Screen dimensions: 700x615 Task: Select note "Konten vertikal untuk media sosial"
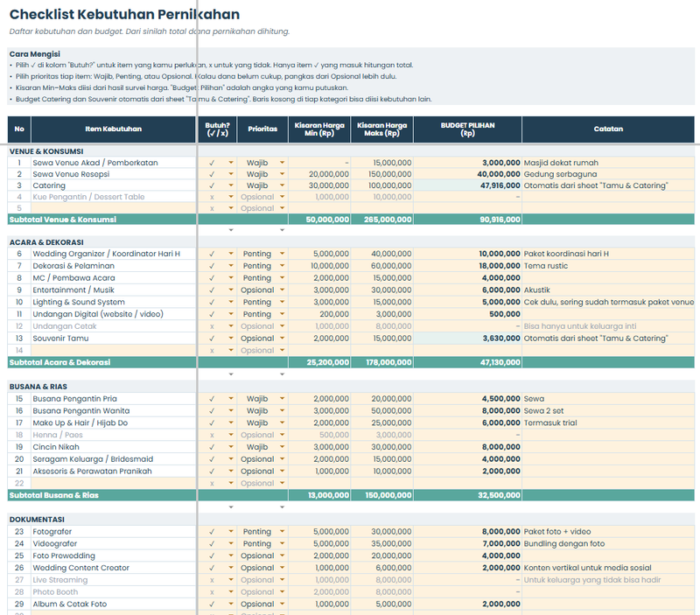(x=587, y=568)
